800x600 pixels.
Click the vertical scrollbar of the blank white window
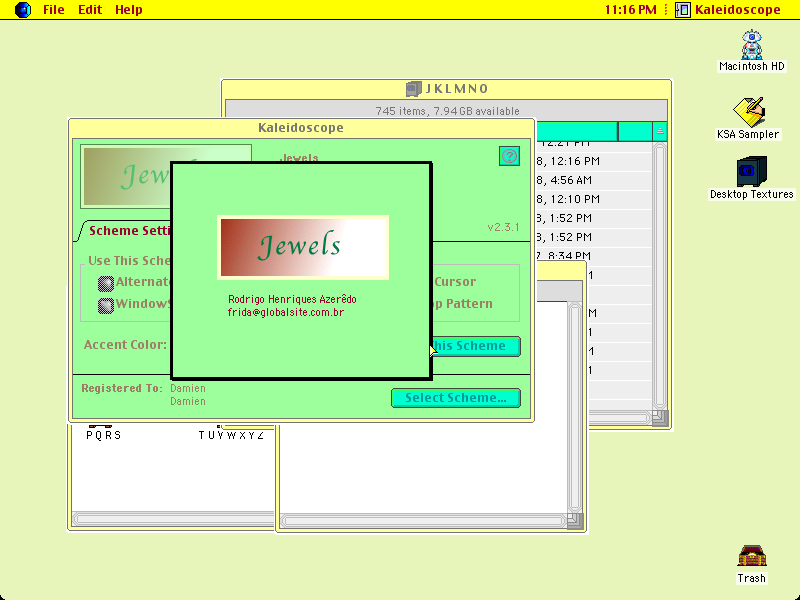click(574, 406)
